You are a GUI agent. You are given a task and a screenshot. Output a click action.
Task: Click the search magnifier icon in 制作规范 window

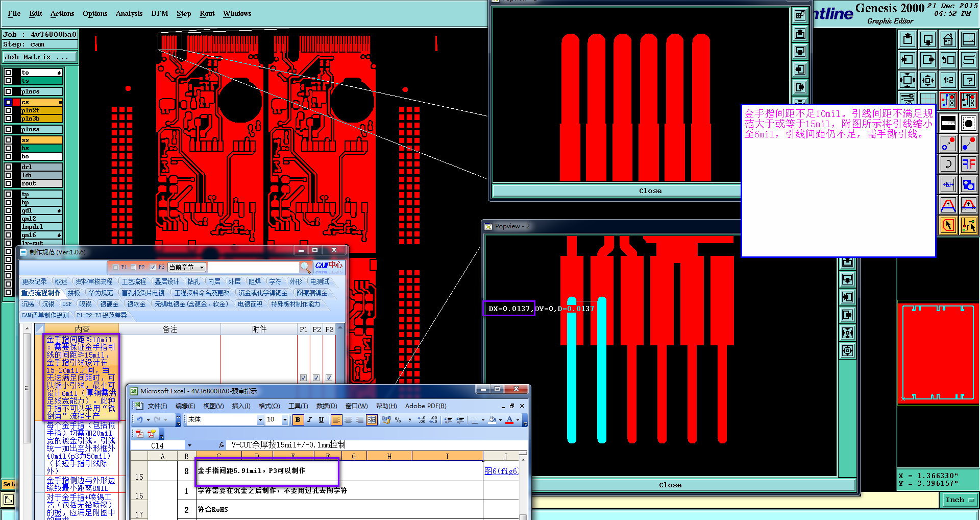(305, 267)
